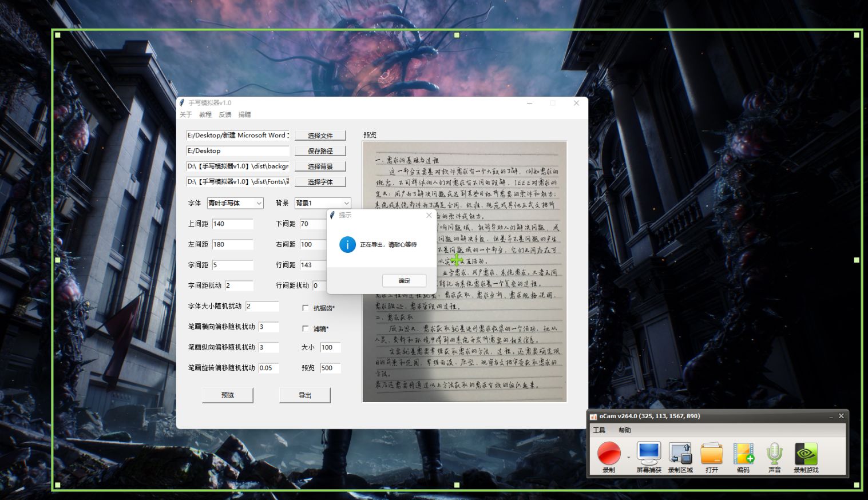868x500 pixels.
Task: Click the 右间距 field with 100
Action: tap(313, 244)
